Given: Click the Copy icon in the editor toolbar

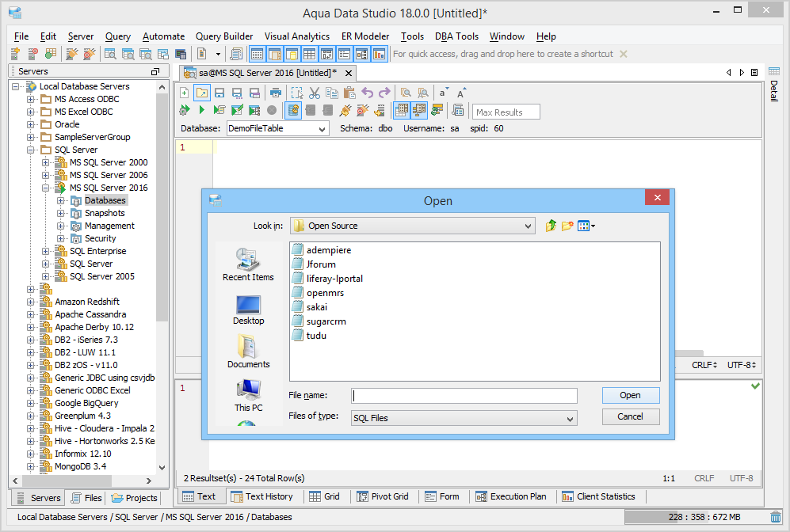Looking at the screenshot, I should [331, 93].
